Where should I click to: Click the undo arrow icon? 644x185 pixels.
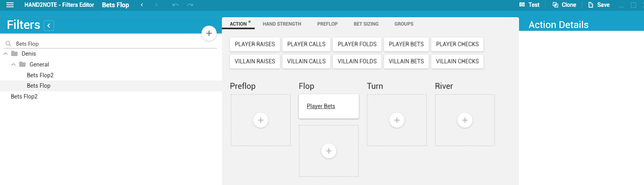coord(175,5)
